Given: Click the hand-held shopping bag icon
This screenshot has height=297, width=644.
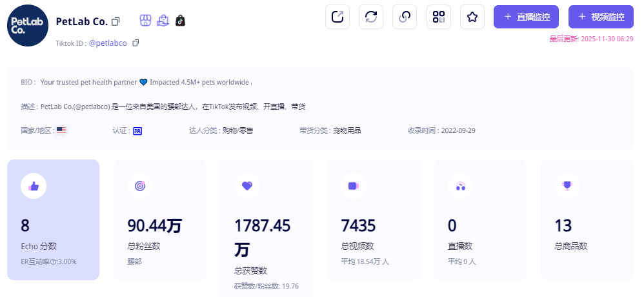Looking at the screenshot, I should 163,21.
